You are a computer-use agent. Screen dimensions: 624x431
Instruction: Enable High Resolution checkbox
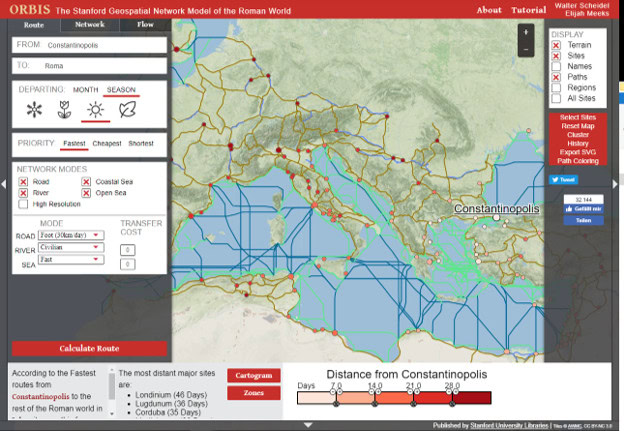point(23,204)
